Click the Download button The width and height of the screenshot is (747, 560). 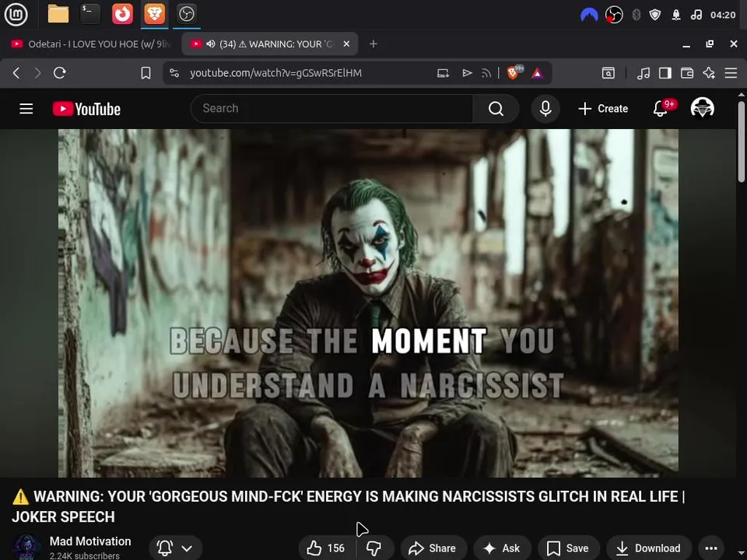coord(649,548)
